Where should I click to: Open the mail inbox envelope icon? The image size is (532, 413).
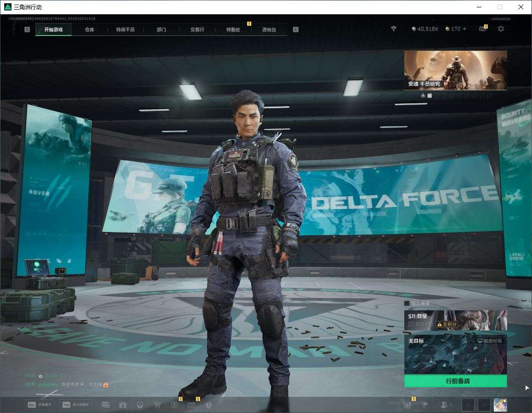pos(483,29)
